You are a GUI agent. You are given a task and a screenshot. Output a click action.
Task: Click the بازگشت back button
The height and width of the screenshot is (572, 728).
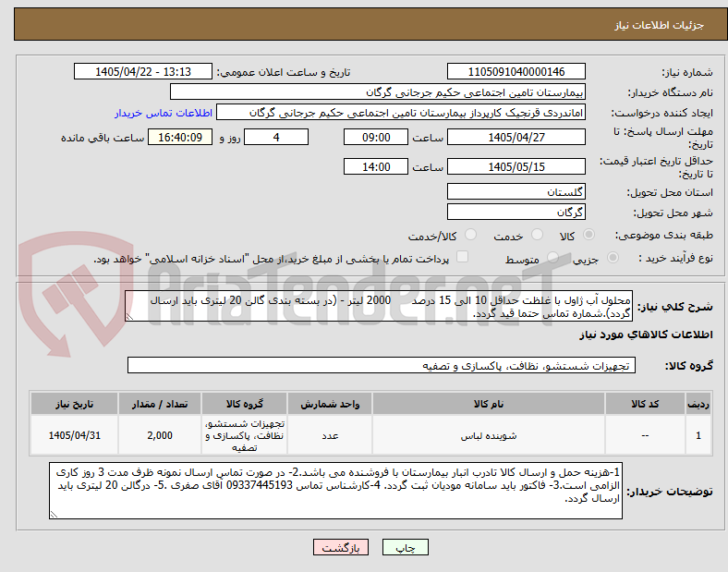click(341, 547)
